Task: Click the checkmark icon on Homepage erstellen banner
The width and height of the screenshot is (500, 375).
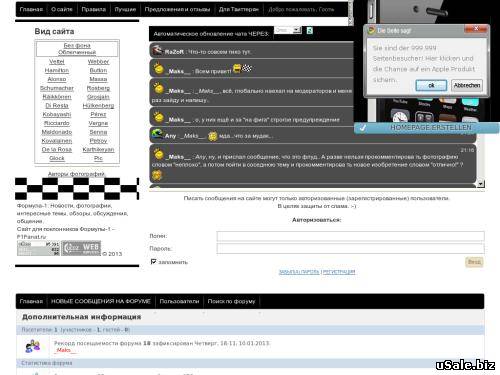Action: coord(363,128)
